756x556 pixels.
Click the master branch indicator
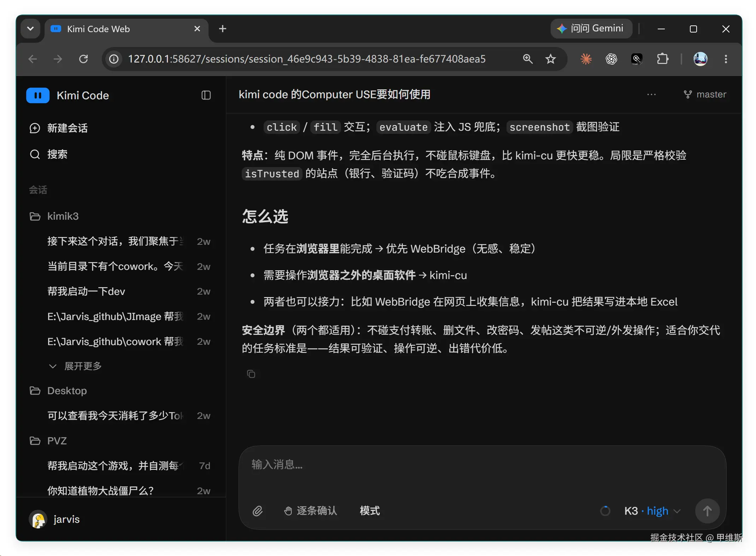point(705,94)
